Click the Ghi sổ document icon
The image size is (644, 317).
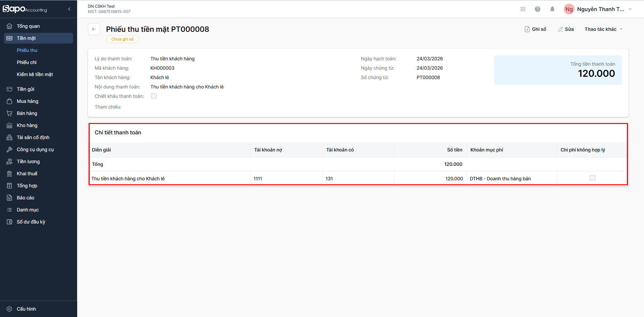point(527,29)
